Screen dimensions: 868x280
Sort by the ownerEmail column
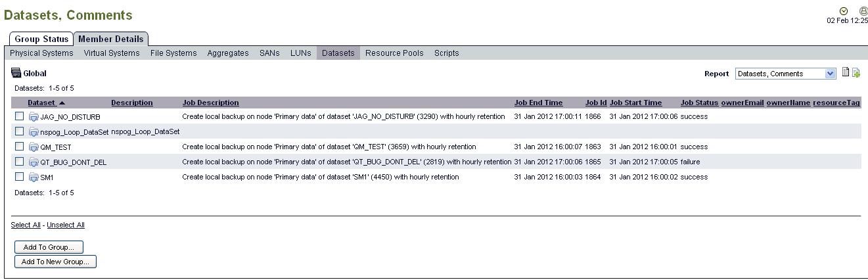742,103
